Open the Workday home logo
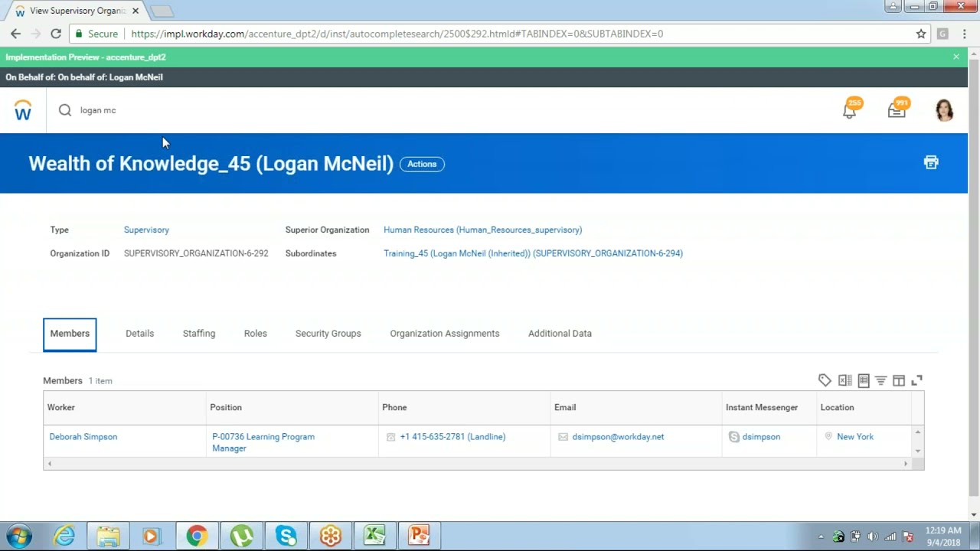The width and height of the screenshot is (980, 551). pyautogui.click(x=23, y=110)
